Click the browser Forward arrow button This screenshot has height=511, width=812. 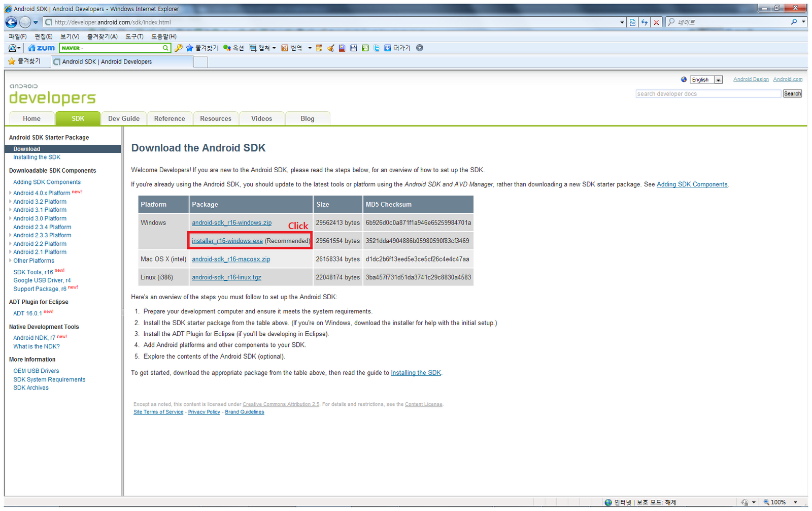25,22
